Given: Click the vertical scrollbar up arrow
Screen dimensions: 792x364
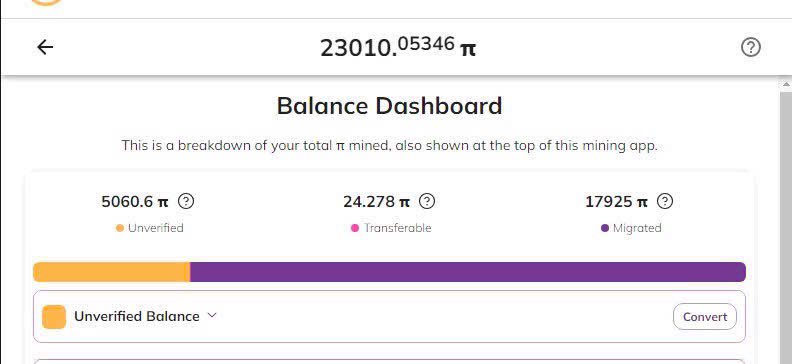Looking at the screenshot, I should (x=786, y=85).
